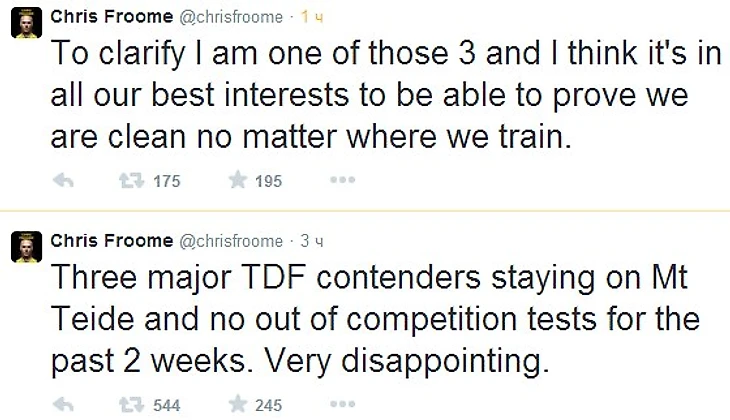Click @chrisfroome handle in first tweet
Viewport: 730px width, 420px height.
pos(231,17)
